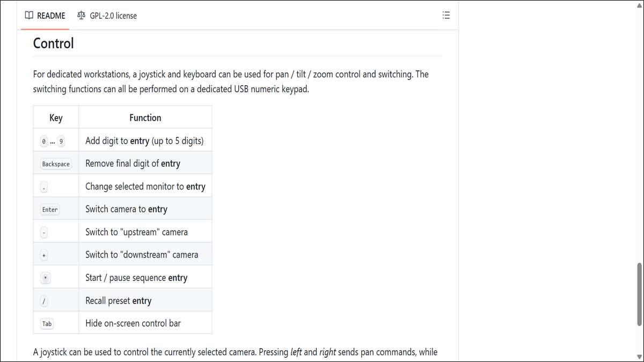Viewport: 644px width, 362px height.
Task: Click the "Switch to upstream camera" cell
Action: [136, 232]
